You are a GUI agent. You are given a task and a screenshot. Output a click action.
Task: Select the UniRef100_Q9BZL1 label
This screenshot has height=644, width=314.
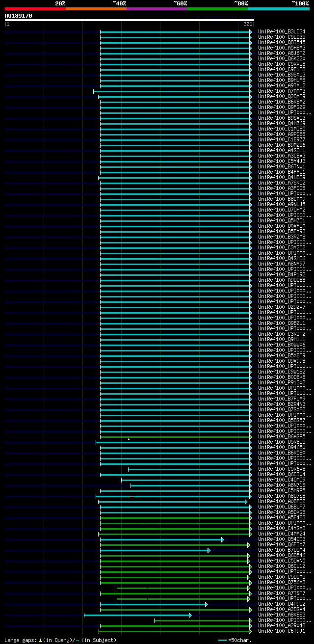[282, 323]
